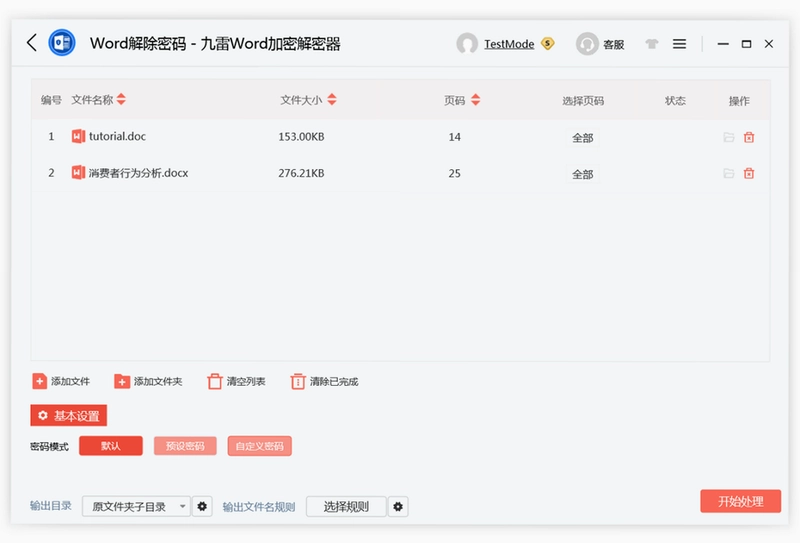
Task: Open customer service headset icon
Action: 587,44
